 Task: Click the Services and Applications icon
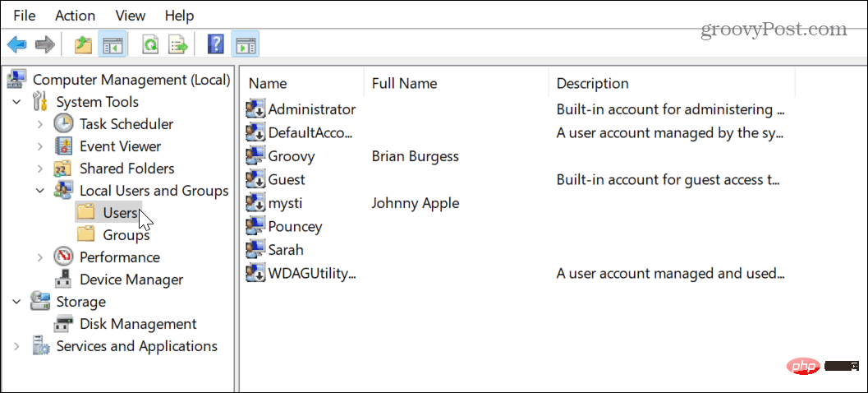[40, 346]
